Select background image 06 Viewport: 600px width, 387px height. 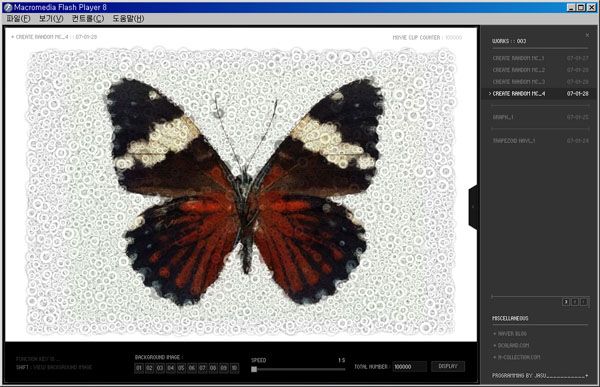pos(192,368)
